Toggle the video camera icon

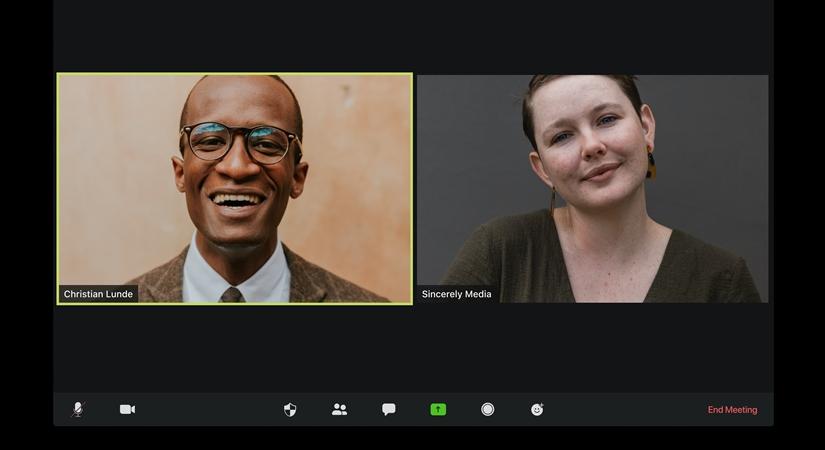click(x=127, y=409)
